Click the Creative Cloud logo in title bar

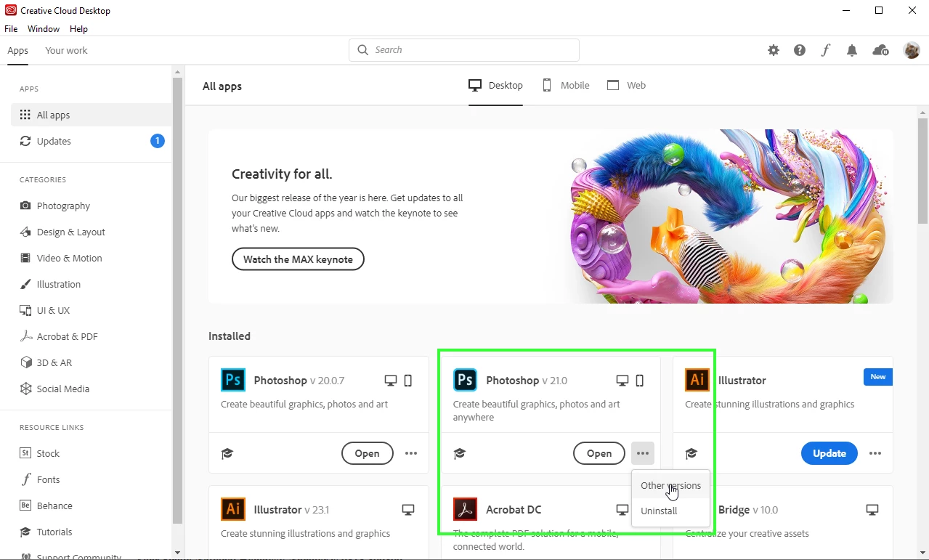(10, 10)
